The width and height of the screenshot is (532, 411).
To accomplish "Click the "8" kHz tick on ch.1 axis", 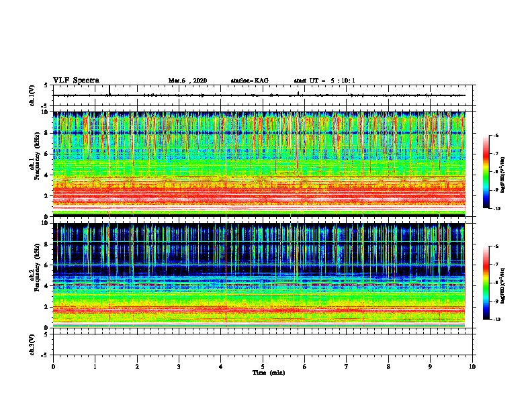I will [47, 133].
